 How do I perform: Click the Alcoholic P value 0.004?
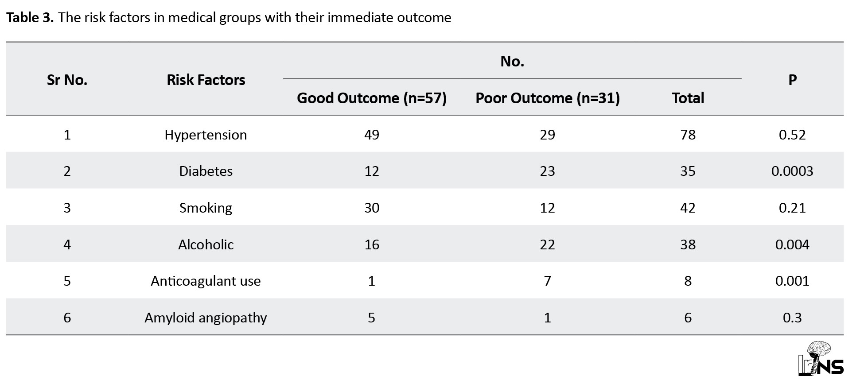click(x=792, y=244)
